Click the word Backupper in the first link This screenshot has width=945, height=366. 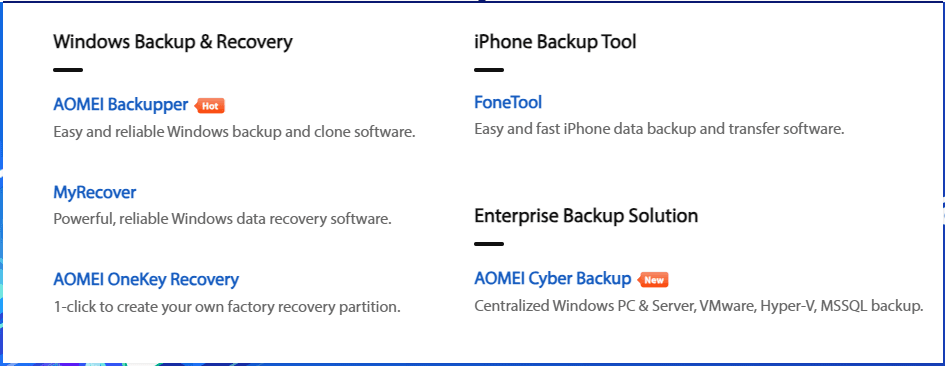147,105
